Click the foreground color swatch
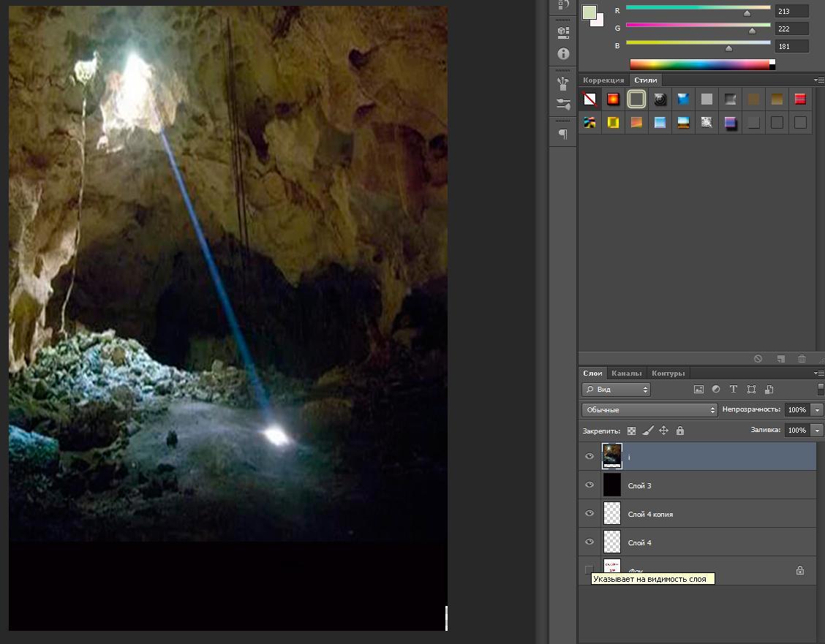Viewport: 825px width, 644px height. click(x=589, y=12)
